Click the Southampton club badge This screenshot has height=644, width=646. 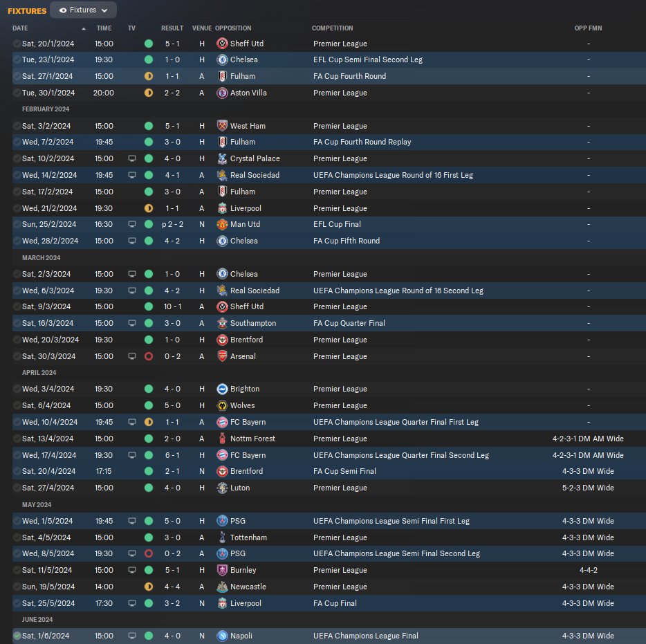pos(222,323)
